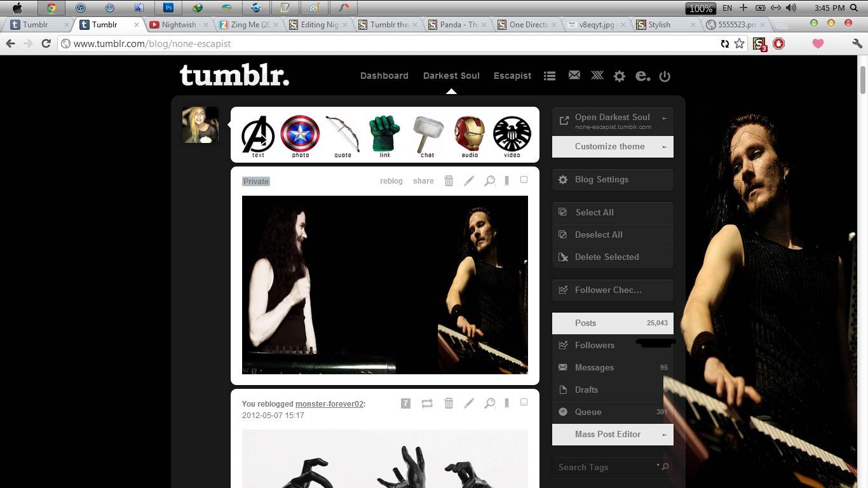Click the blog avatar thumbnail
Screen dimensions: 868x488
tap(200, 125)
